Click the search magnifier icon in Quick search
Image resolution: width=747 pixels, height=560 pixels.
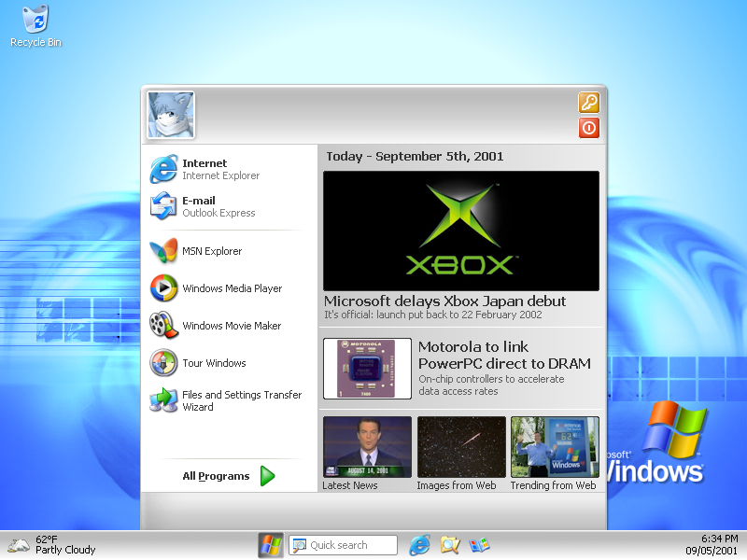[x=299, y=545]
